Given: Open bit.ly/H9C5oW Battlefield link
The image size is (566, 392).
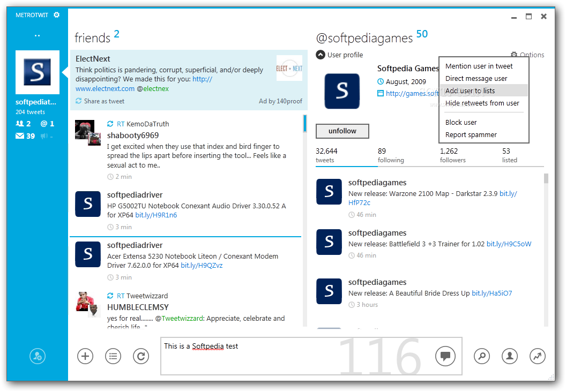Looking at the screenshot, I should coord(509,244).
